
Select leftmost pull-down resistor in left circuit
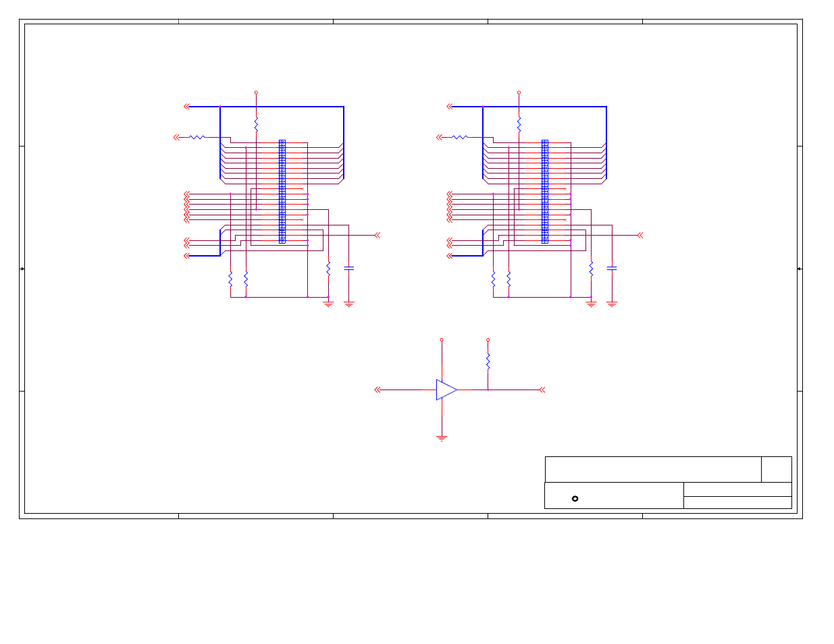(230, 279)
